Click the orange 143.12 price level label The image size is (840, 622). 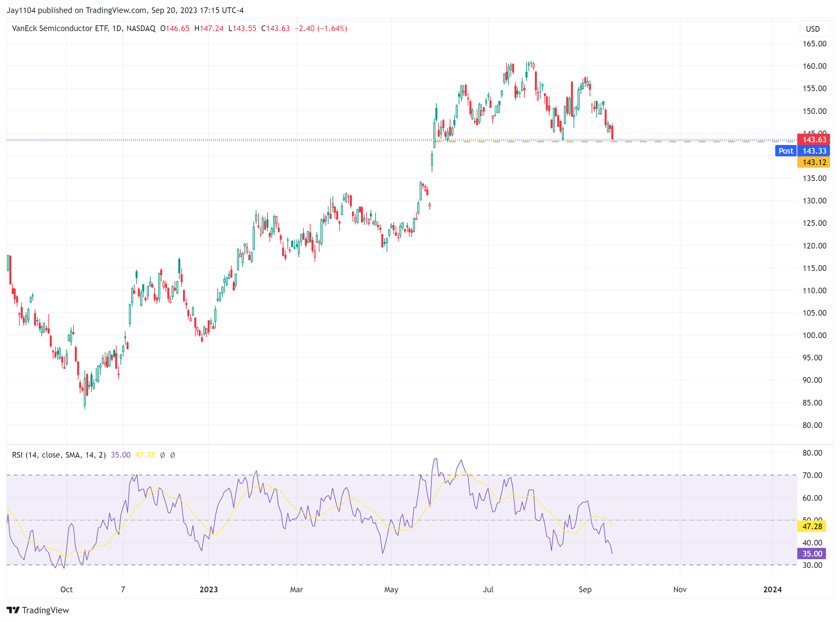814,162
